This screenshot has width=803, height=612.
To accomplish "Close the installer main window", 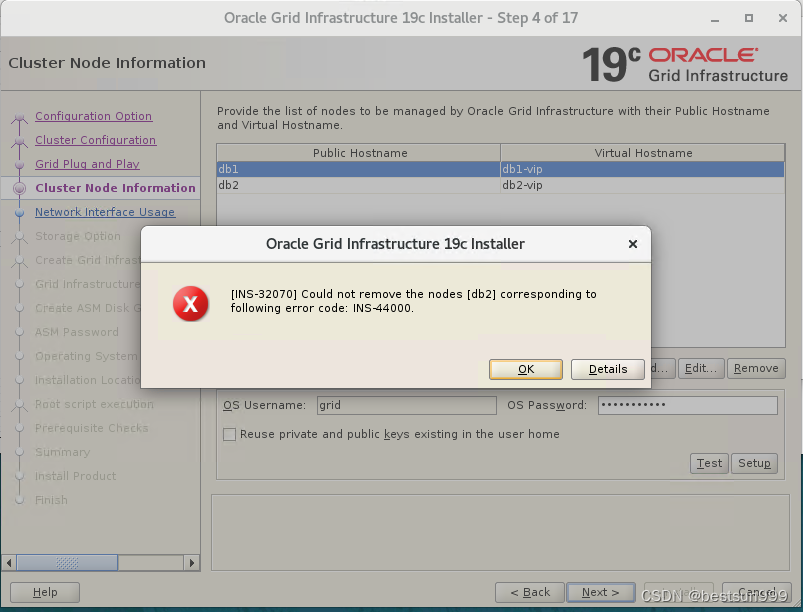I will (x=783, y=18).
